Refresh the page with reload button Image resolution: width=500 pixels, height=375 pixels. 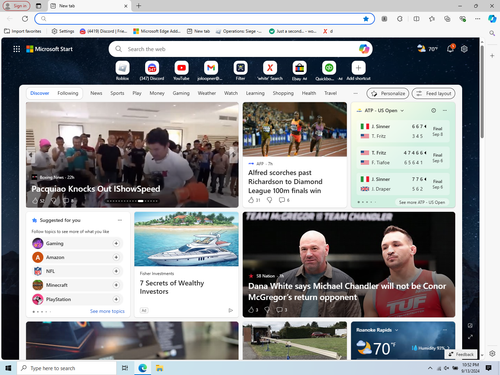pyautogui.click(x=25, y=19)
